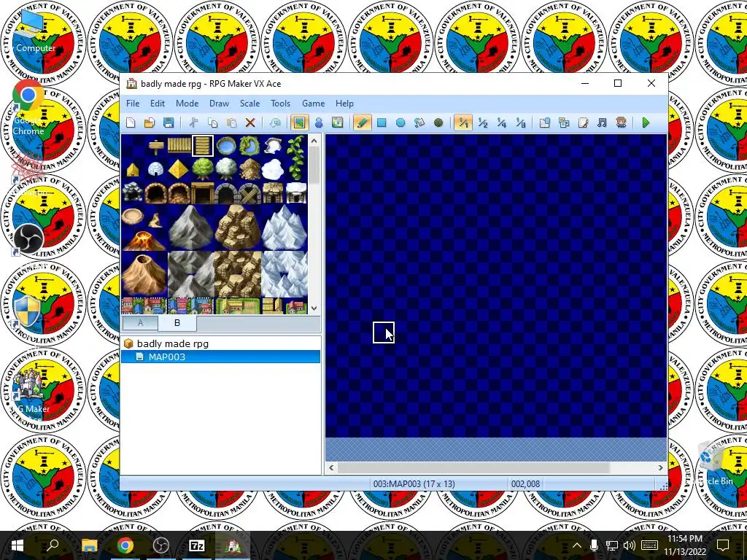747x560 pixels.
Task: Switch to tileset tab A
Action: [140, 323]
